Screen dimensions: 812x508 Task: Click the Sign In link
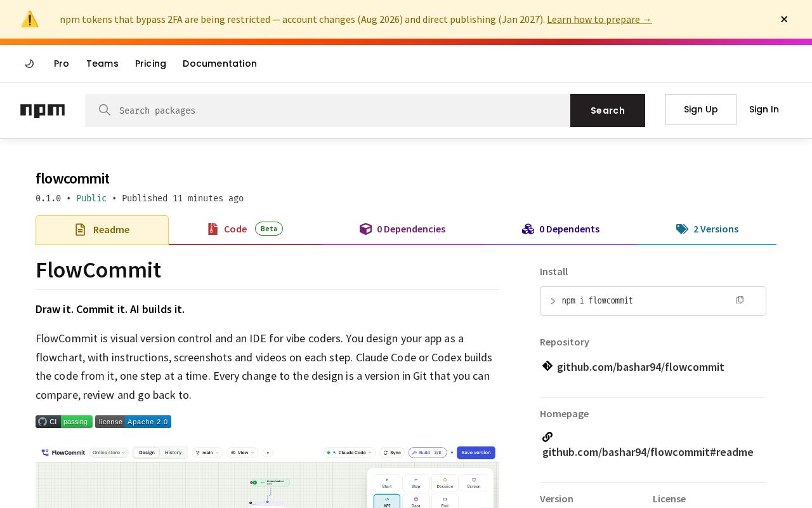click(x=764, y=109)
